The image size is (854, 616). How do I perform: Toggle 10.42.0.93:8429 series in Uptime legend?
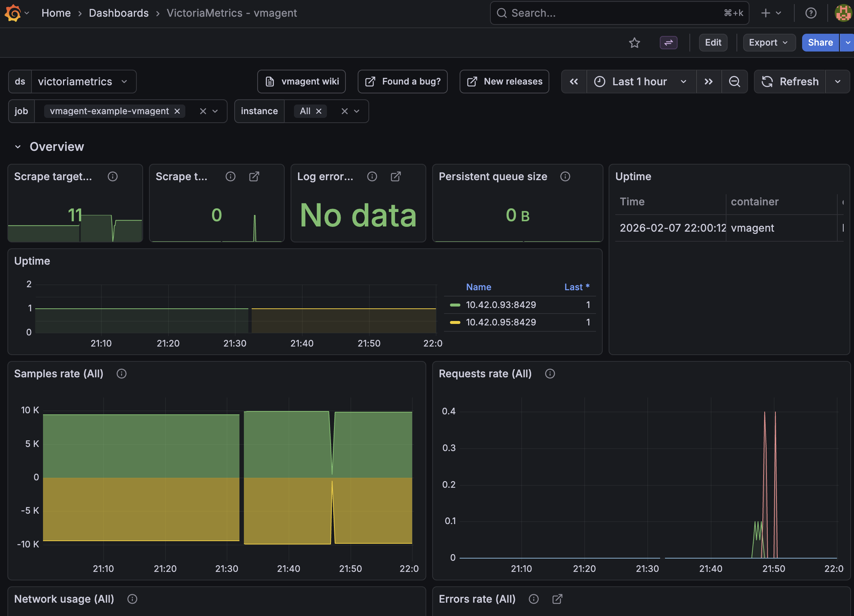[500, 305]
